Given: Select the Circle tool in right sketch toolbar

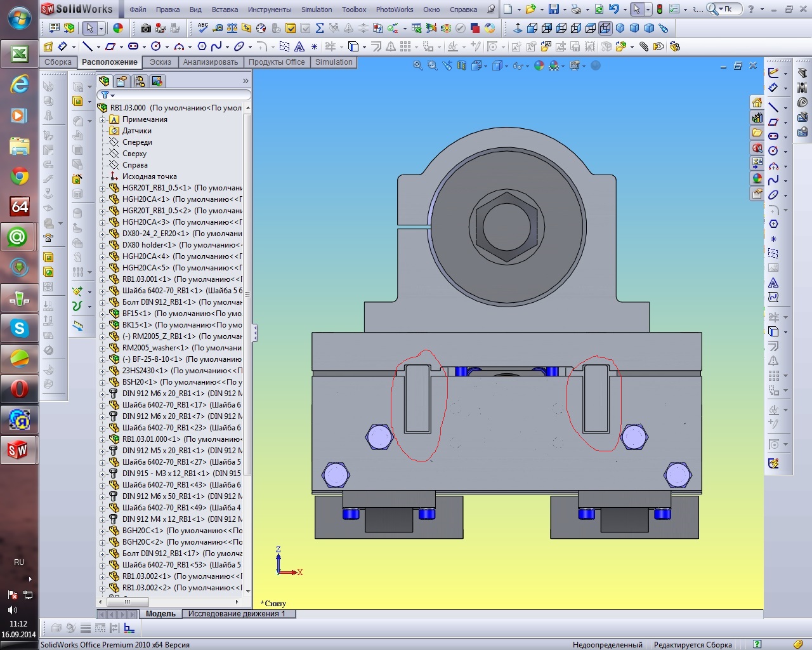Looking at the screenshot, I should [773, 151].
